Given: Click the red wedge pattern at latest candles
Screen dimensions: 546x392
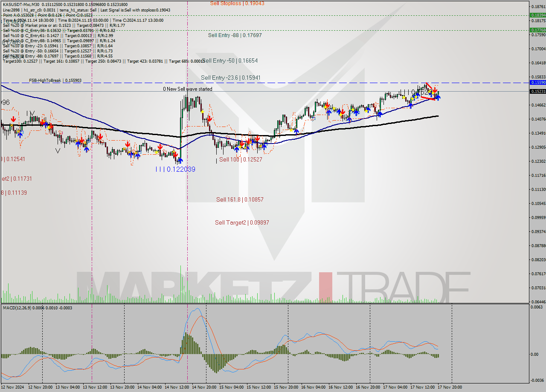Looking at the screenshot, I should pyautogui.click(x=431, y=91).
